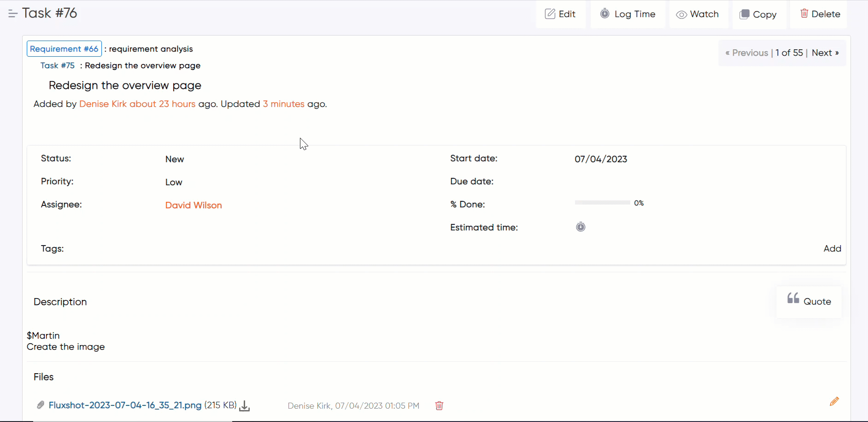Click the orange pencil edit icon in Files
Screen dimensions: 868x422
pos(834,401)
